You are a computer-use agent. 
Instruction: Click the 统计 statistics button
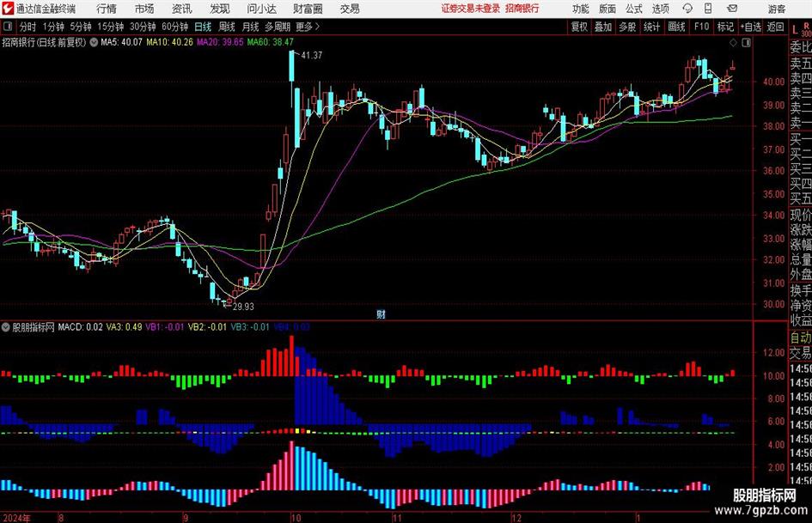coord(651,27)
